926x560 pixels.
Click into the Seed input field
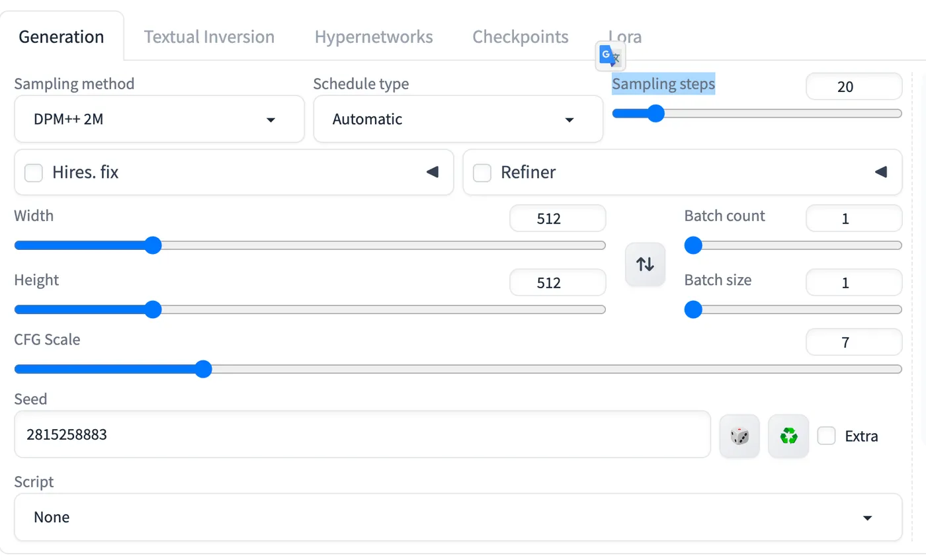pyautogui.click(x=362, y=435)
